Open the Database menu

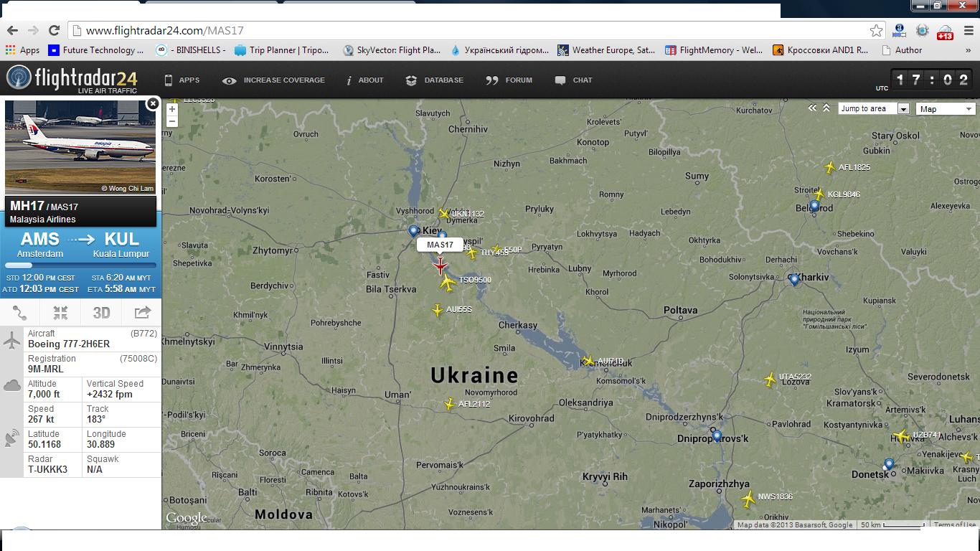click(x=435, y=80)
